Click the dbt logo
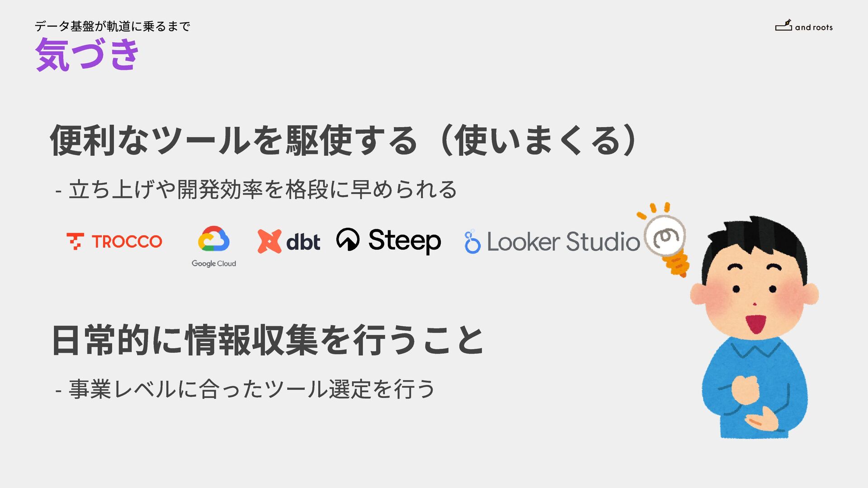 tap(288, 241)
